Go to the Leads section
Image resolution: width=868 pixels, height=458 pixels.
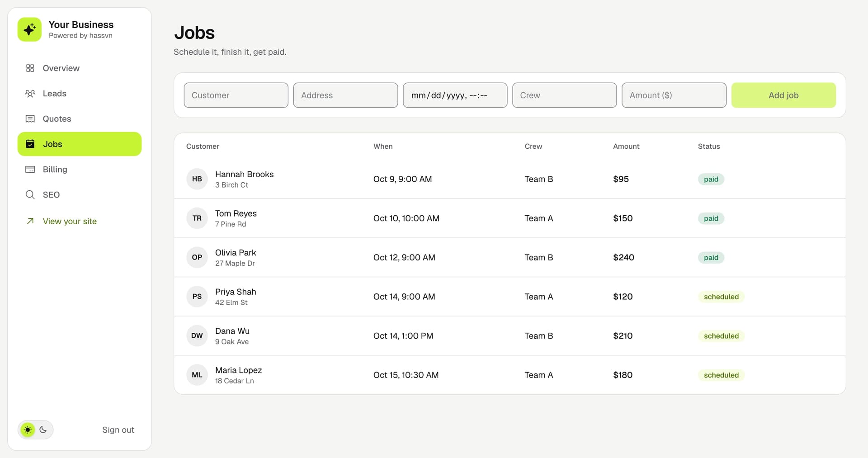pos(80,94)
